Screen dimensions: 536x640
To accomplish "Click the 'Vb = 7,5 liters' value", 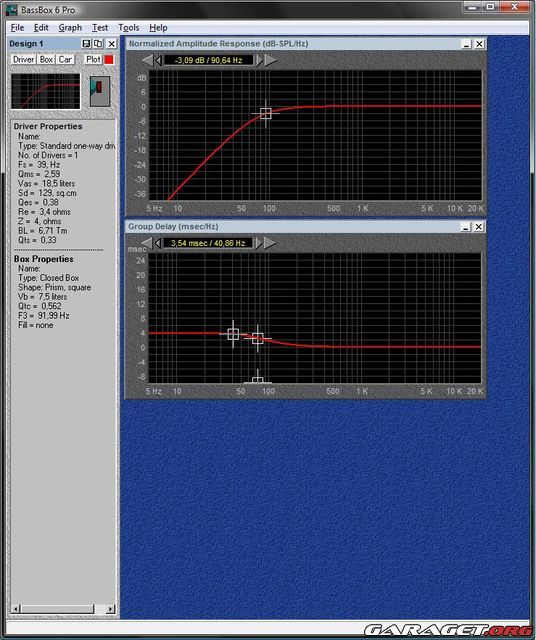I will [x=42, y=297].
